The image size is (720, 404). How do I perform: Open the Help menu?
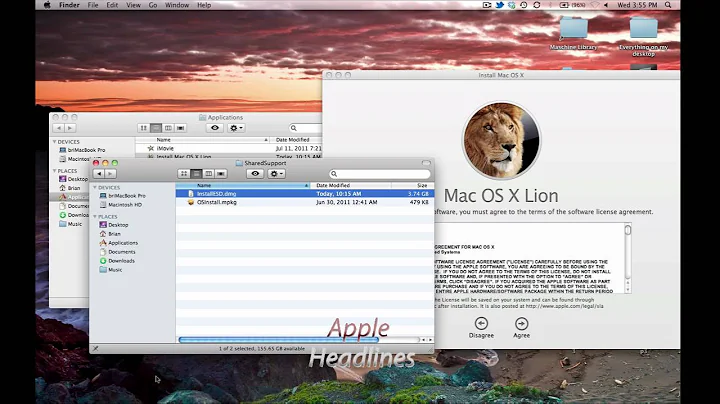point(204,5)
